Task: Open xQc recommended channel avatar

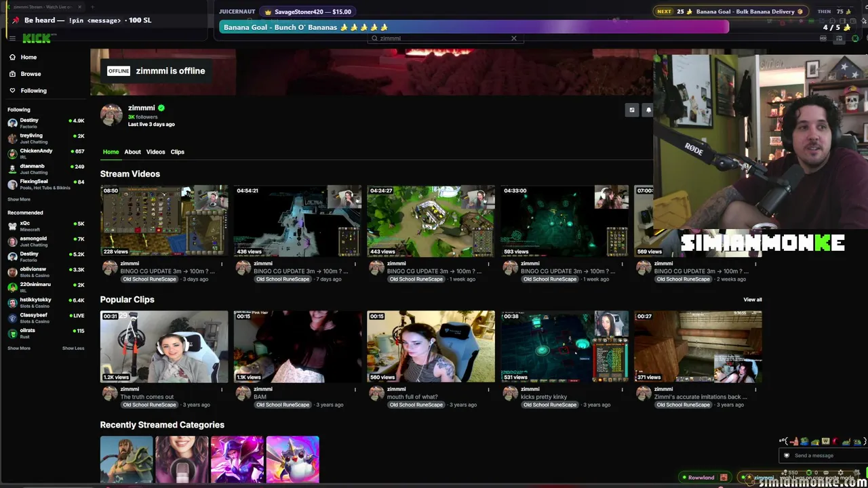Action: (12, 226)
